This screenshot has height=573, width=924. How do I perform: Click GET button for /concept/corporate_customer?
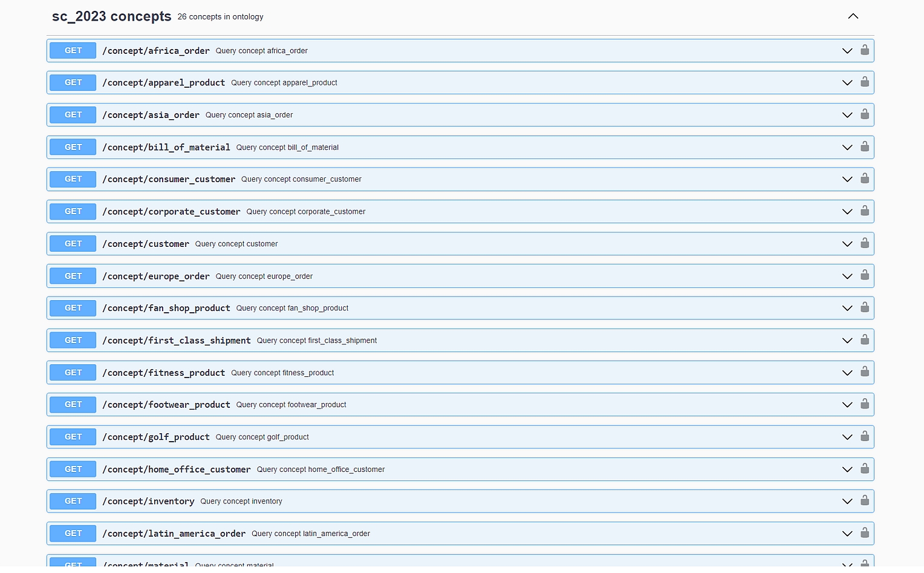point(73,212)
